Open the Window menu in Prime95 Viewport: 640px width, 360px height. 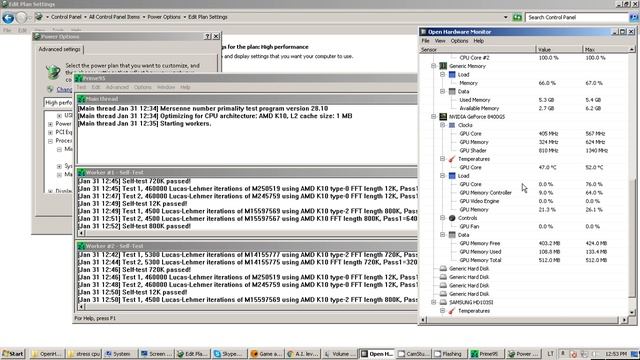166,87
